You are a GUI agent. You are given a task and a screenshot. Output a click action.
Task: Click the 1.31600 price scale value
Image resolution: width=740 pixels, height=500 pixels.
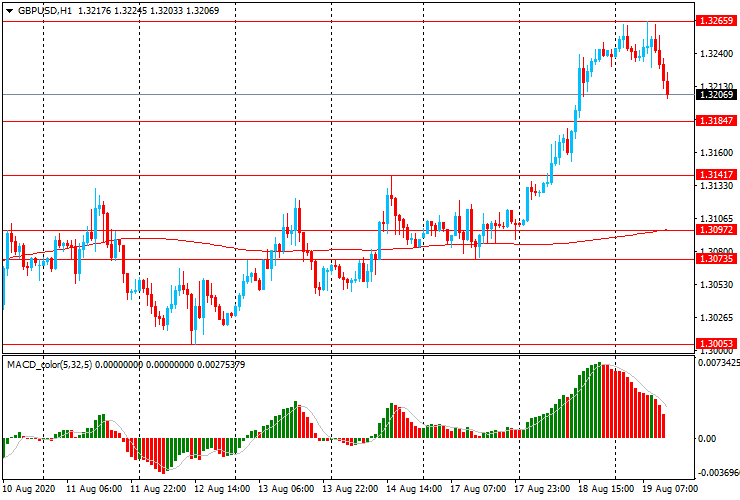coord(716,153)
